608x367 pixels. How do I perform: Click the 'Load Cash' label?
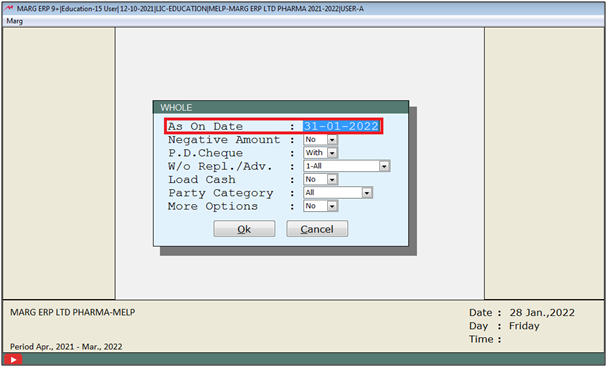(202, 180)
